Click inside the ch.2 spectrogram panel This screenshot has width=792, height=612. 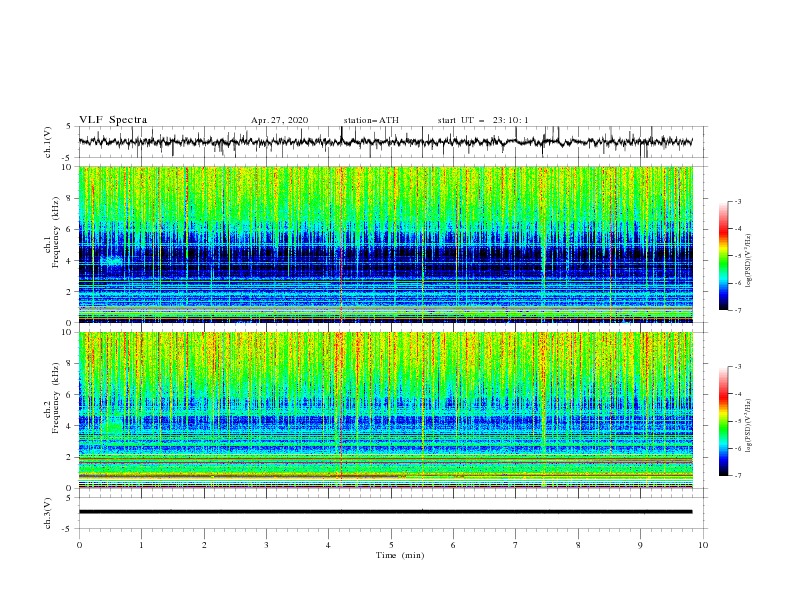tap(385, 410)
